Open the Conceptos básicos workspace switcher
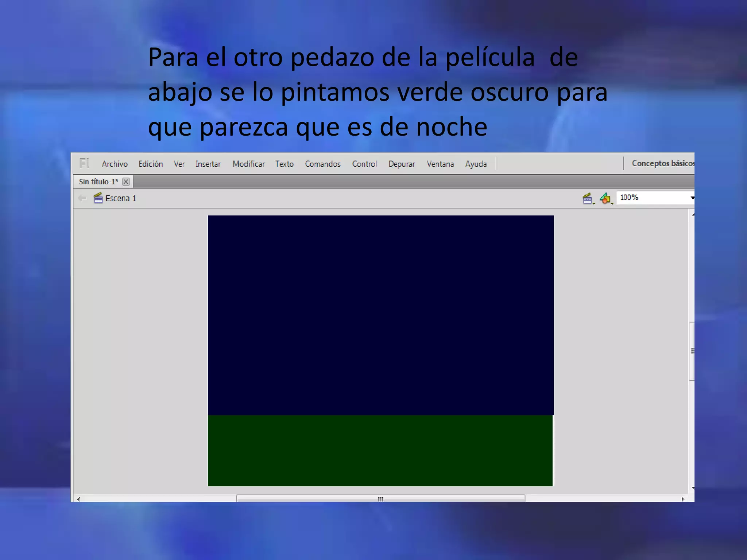The image size is (747, 560). pyautogui.click(x=663, y=163)
